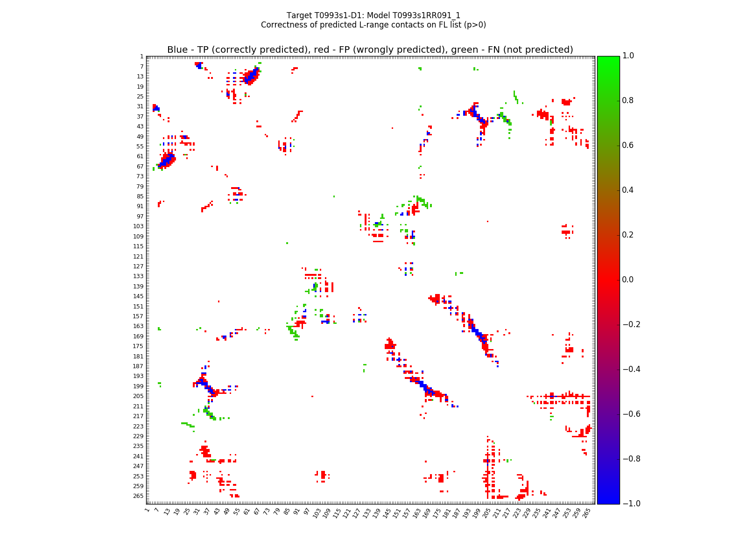The image size is (747, 560).
Task: Click x-axis tick label 61
Action: (x=247, y=512)
